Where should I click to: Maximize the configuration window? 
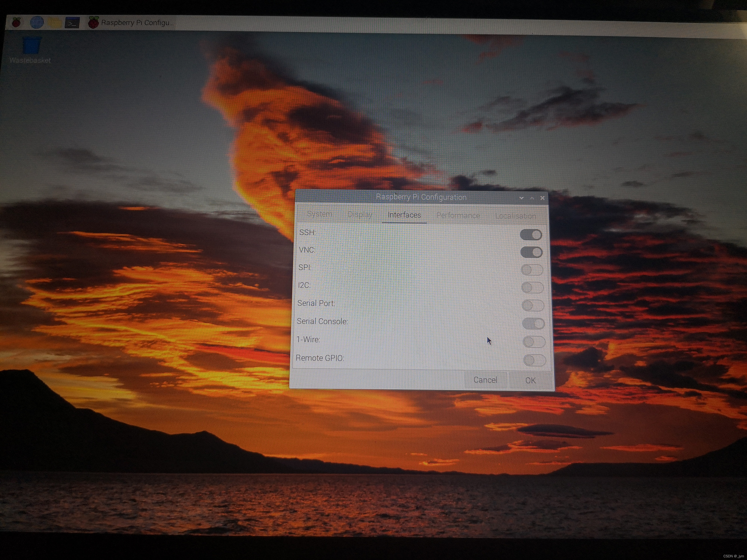tap(532, 198)
